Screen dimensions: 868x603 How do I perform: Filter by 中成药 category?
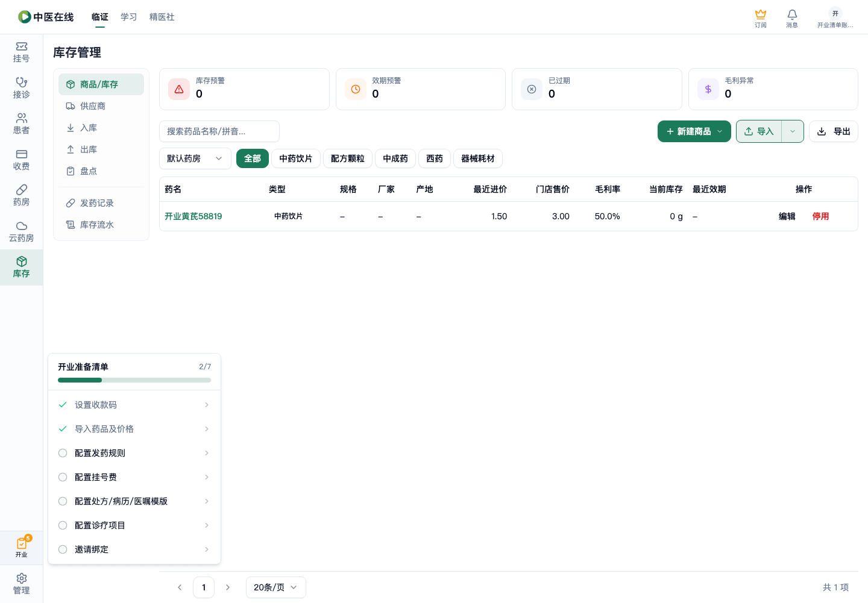point(395,158)
